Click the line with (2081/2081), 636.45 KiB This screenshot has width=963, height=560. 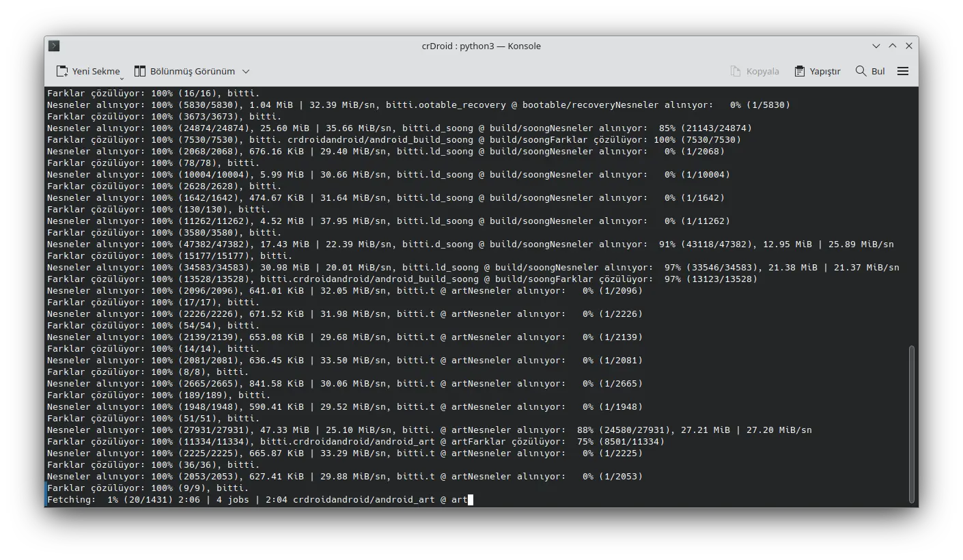click(344, 360)
